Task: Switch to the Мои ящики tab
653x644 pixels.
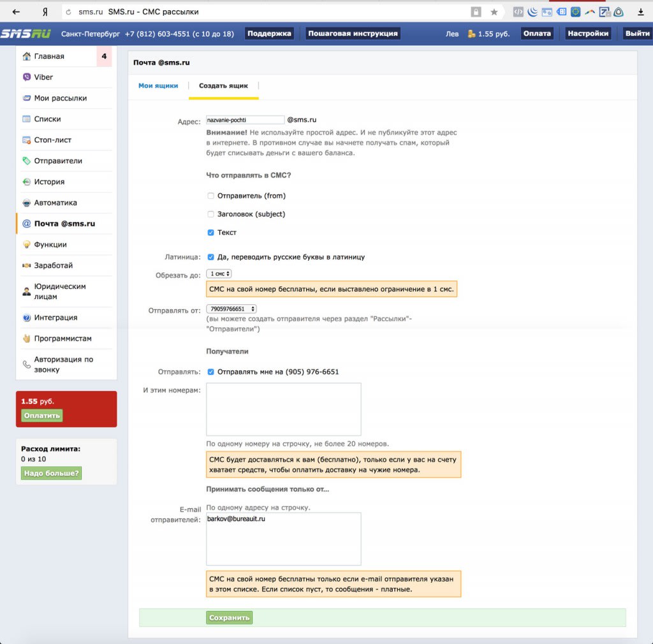Action: pos(158,85)
